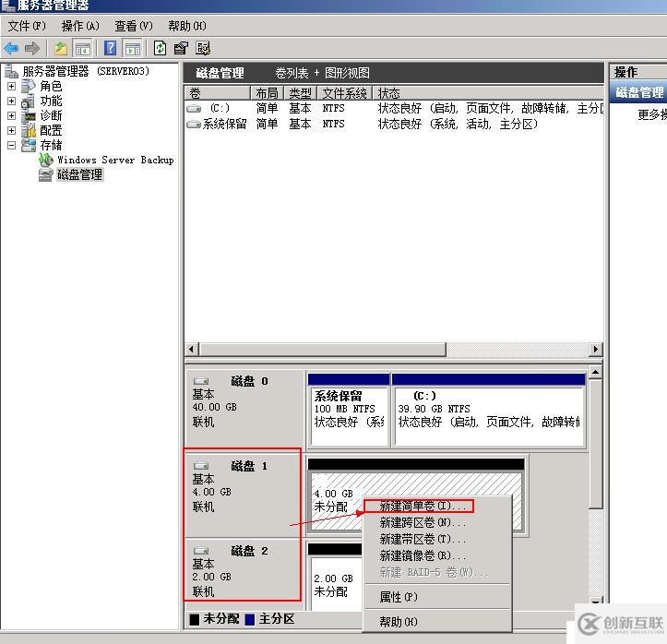Click the 磁盘管理 header in 操作 pane

(x=639, y=93)
